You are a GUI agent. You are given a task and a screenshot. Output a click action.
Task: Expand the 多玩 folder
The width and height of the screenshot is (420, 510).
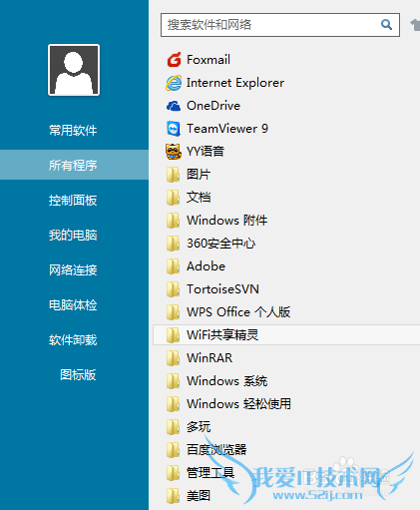pos(199,427)
